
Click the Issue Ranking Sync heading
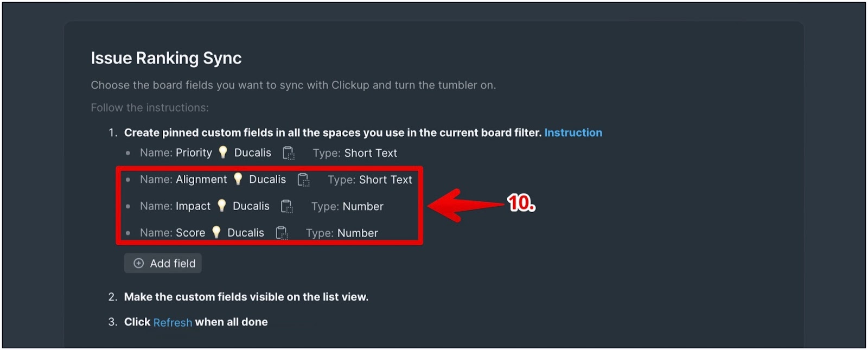(x=166, y=58)
